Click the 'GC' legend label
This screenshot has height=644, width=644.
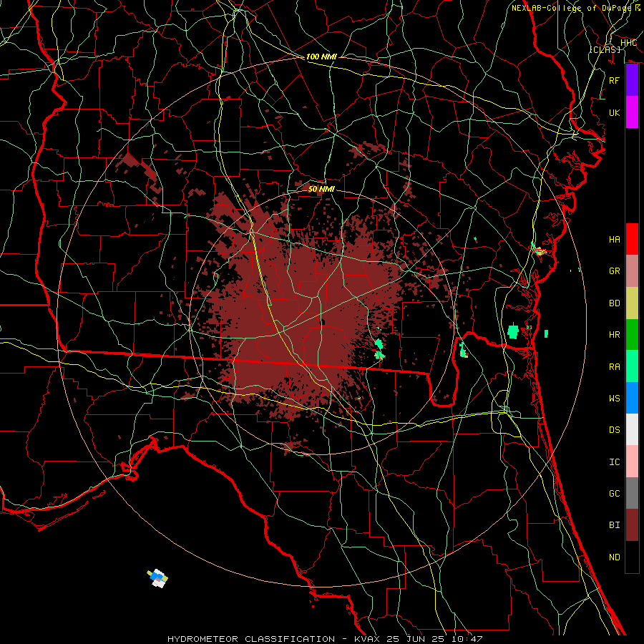(614, 493)
